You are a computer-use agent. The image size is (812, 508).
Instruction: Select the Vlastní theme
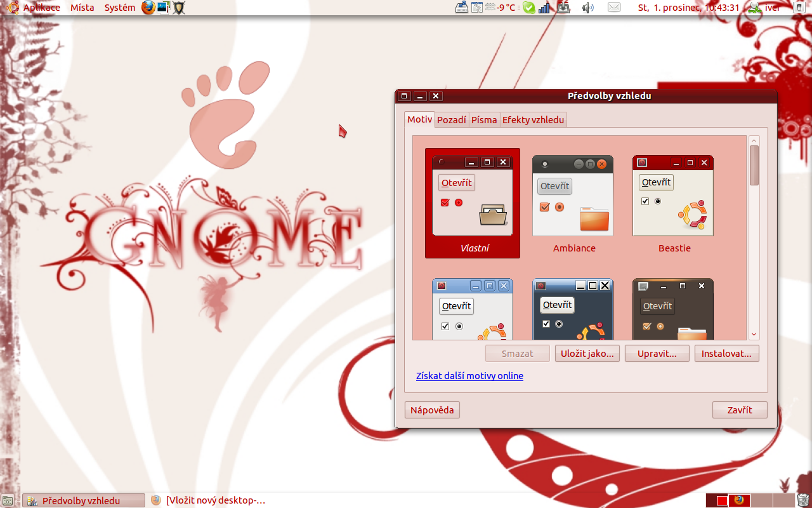[x=473, y=203]
